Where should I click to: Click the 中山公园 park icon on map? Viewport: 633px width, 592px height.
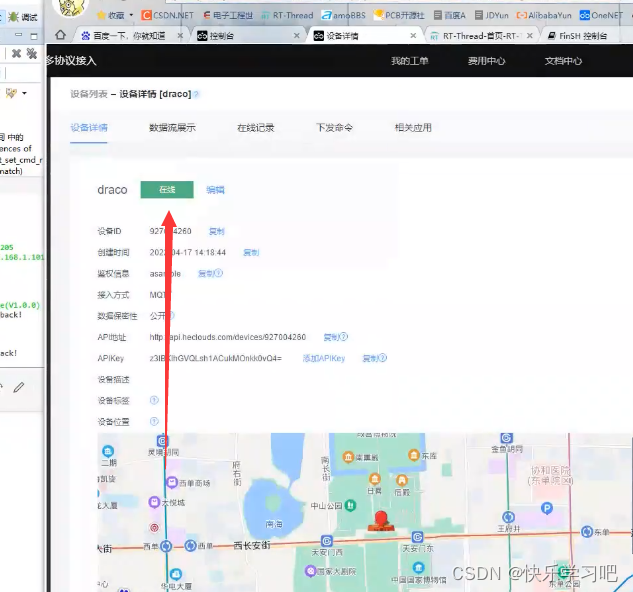pyautogui.click(x=350, y=505)
